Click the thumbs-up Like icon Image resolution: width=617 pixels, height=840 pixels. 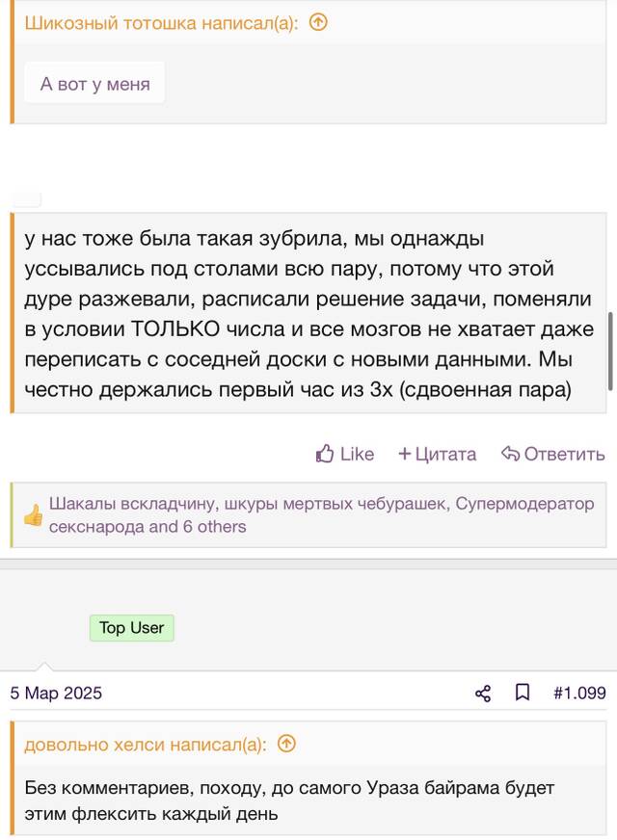click(325, 454)
